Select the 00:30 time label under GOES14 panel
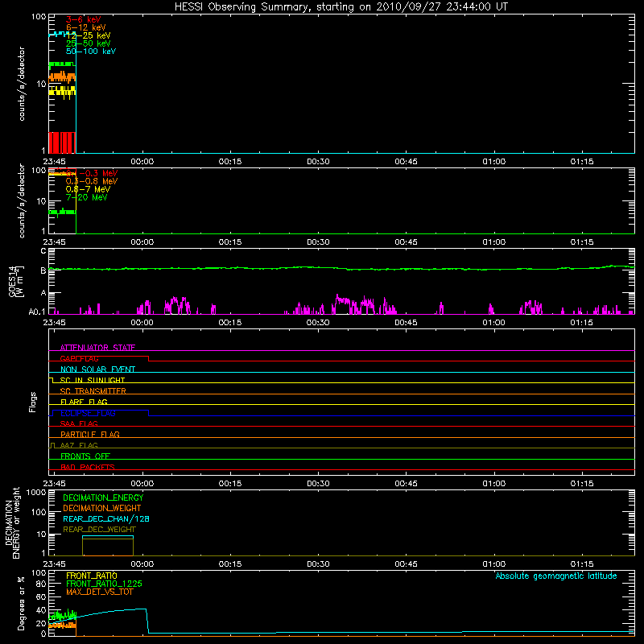The height and width of the screenshot is (644, 644). [x=318, y=323]
